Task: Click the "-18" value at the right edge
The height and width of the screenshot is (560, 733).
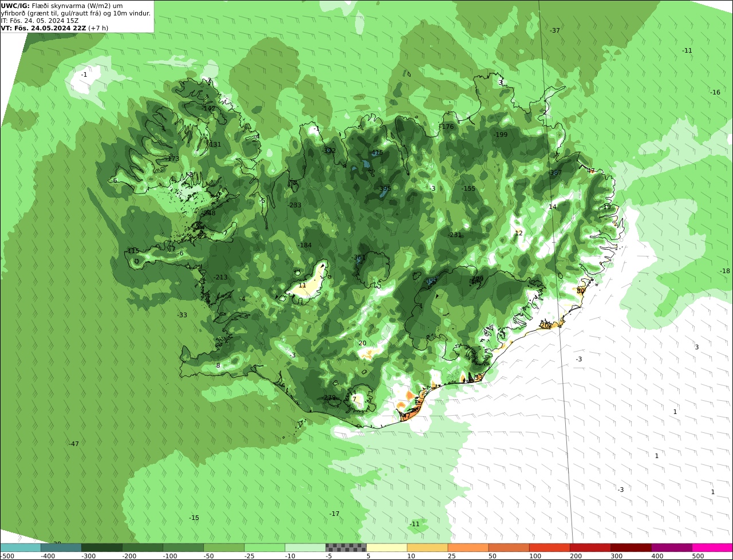Action: 725,271
